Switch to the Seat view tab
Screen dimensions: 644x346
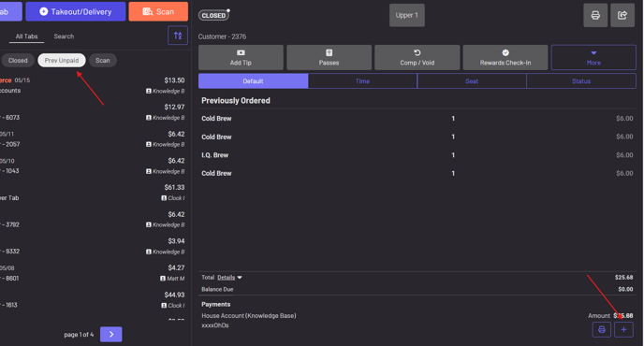click(472, 80)
